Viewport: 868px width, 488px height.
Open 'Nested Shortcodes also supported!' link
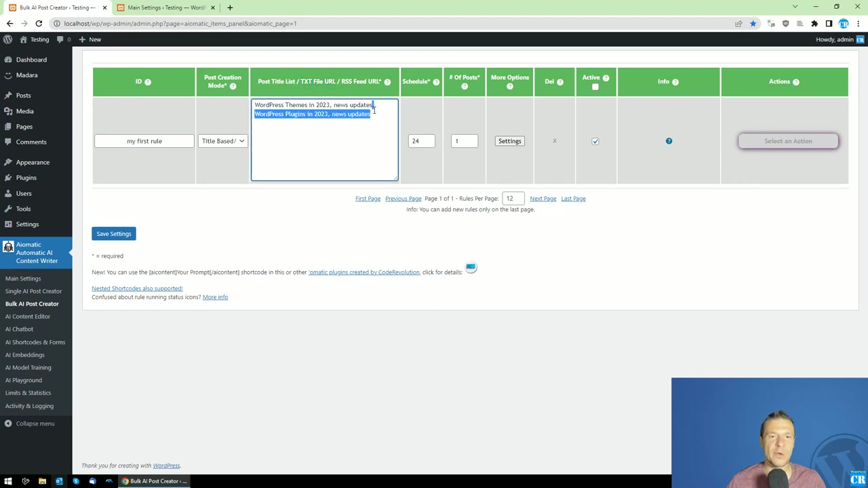pyautogui.click(x=137, y=289)
